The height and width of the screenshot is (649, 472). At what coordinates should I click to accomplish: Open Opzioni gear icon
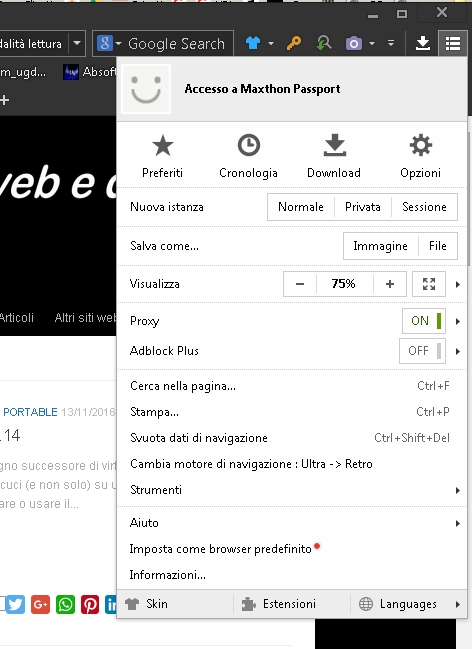pyautogui.click(x=420, y=145)
